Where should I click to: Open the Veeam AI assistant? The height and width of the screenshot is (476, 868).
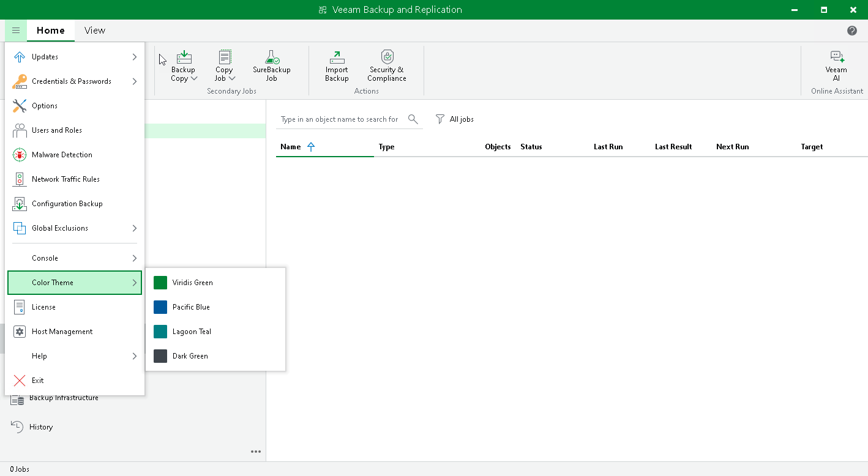pos(837,65)
